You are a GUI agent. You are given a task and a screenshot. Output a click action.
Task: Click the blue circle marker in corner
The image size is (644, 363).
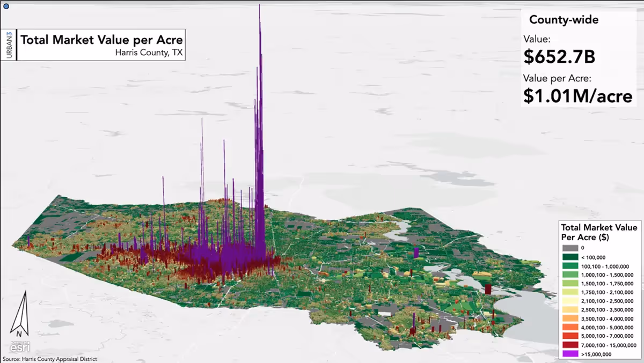tap(6, 6)
